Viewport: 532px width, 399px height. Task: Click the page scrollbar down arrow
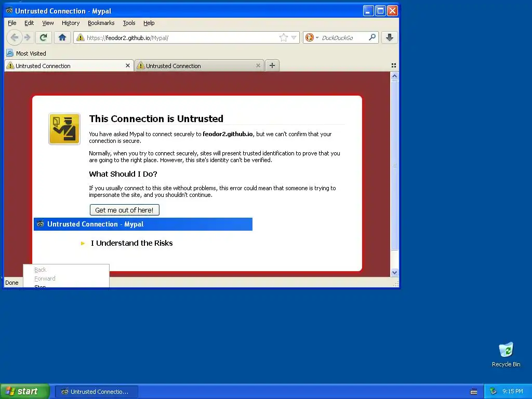point(394,272)
